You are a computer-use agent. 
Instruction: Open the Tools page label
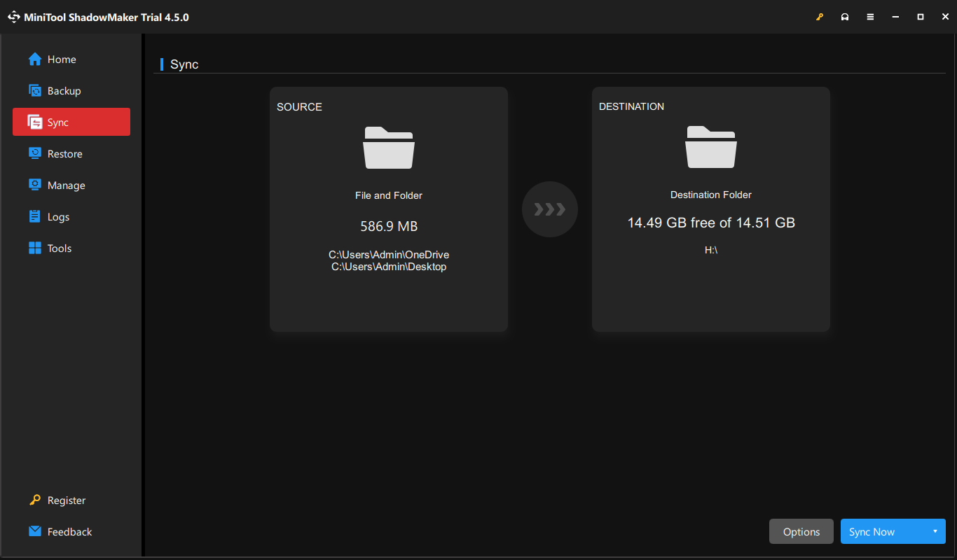[60, 248]
